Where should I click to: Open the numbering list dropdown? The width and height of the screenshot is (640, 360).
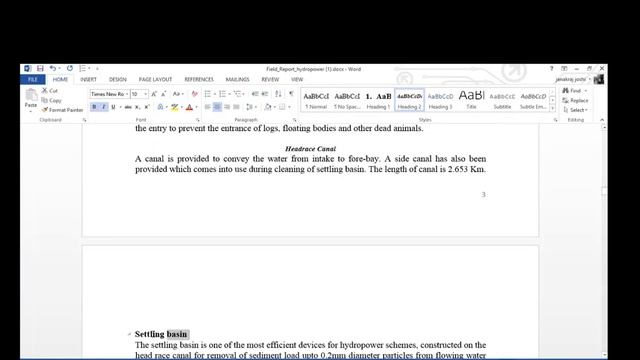[x=229, y=94]
